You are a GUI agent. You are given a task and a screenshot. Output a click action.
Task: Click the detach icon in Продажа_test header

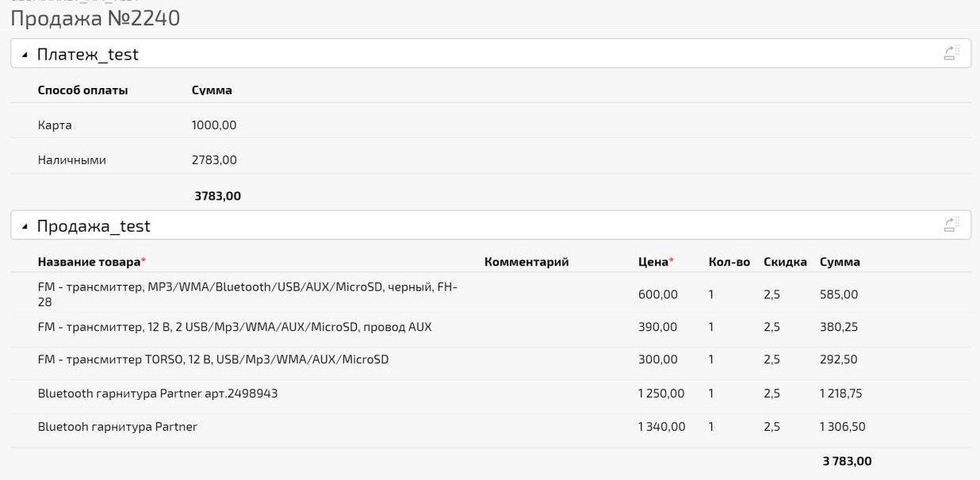[951, 225]
